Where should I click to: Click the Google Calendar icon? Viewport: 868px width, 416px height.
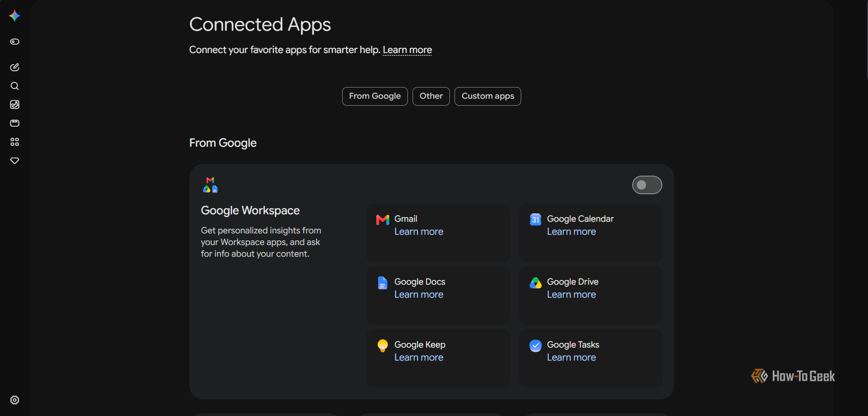pyautogui.click(x=536, y=219)
